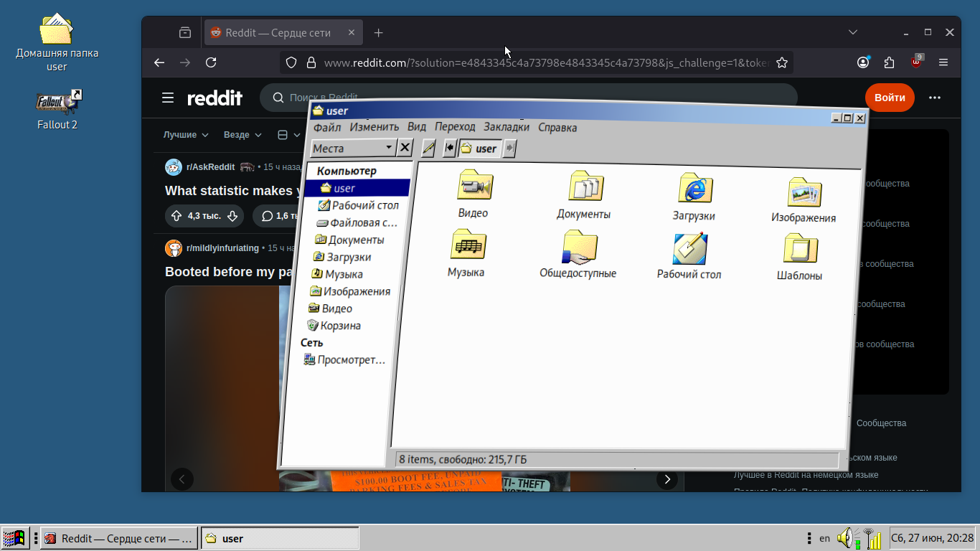Open Корзина in the Places sidebar
The height and width of the screenshot is (551, 980).
334,326
